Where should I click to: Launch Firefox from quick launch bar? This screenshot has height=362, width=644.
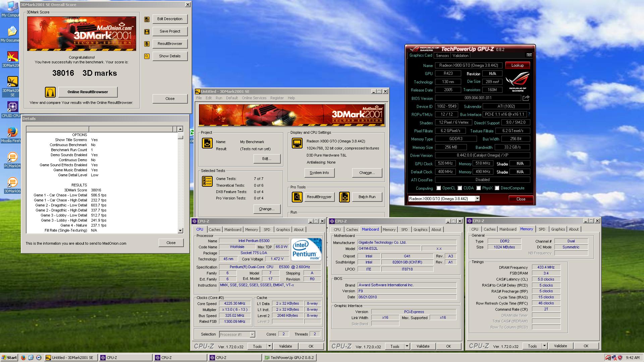pyautogui.click(x=23, y=358)
